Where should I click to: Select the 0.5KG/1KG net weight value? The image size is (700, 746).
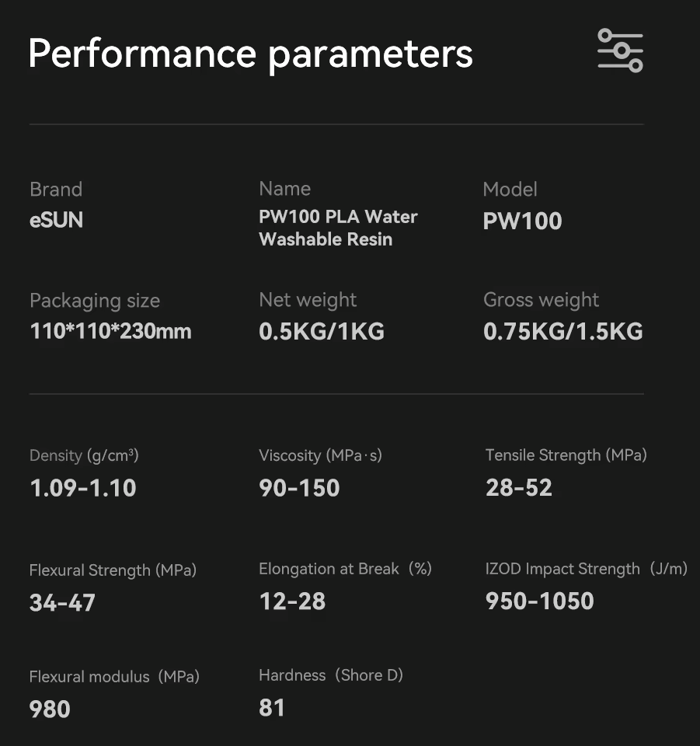pyautogui.click(x=322, y=332)
